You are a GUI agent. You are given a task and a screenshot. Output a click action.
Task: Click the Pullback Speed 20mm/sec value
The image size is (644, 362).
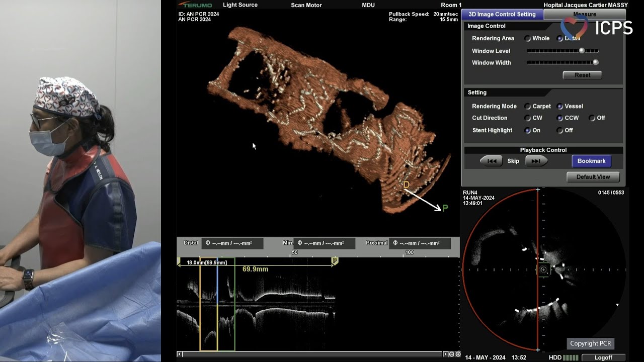(x=445, y=14)
